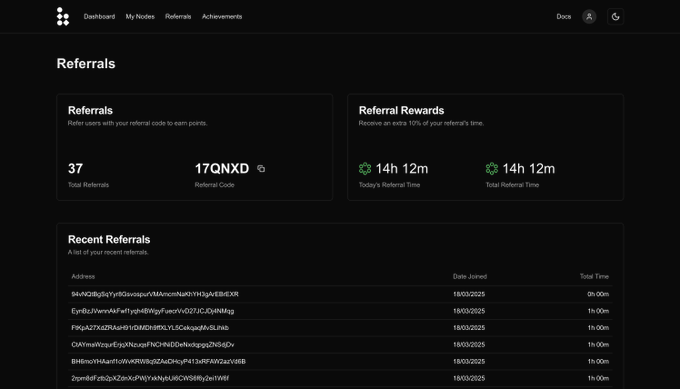The image size is (680, 389).
Task: Select the address starting with BH6moYH
Action: click(x=159, y=362)
